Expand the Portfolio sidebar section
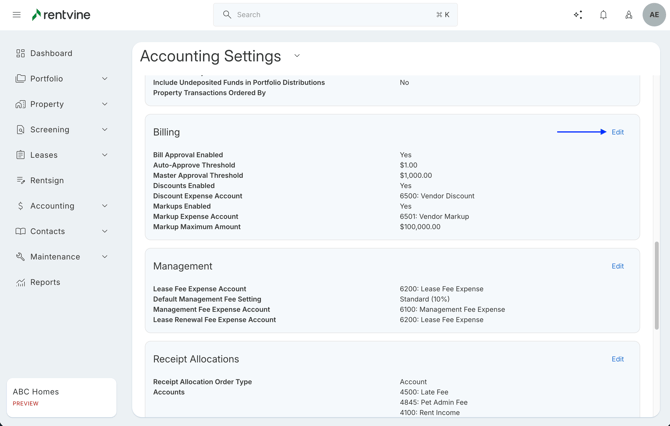 tap(104, 79)
